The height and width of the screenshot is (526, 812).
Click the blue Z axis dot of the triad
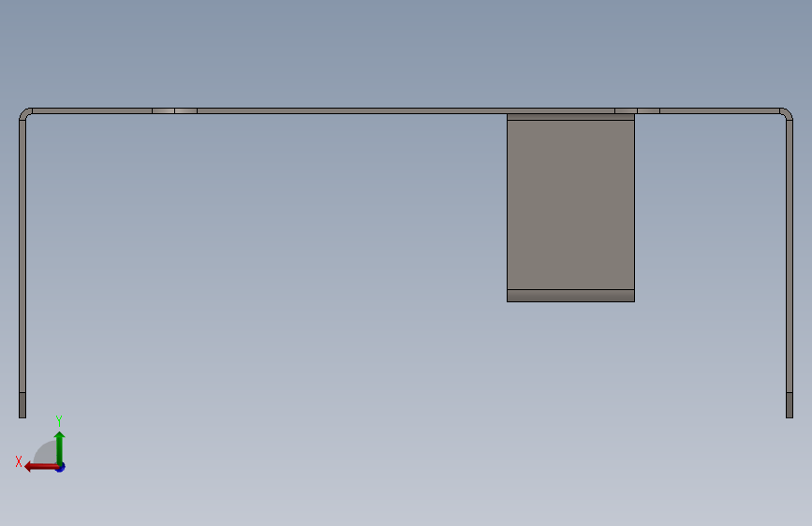(x=61, y=467)
